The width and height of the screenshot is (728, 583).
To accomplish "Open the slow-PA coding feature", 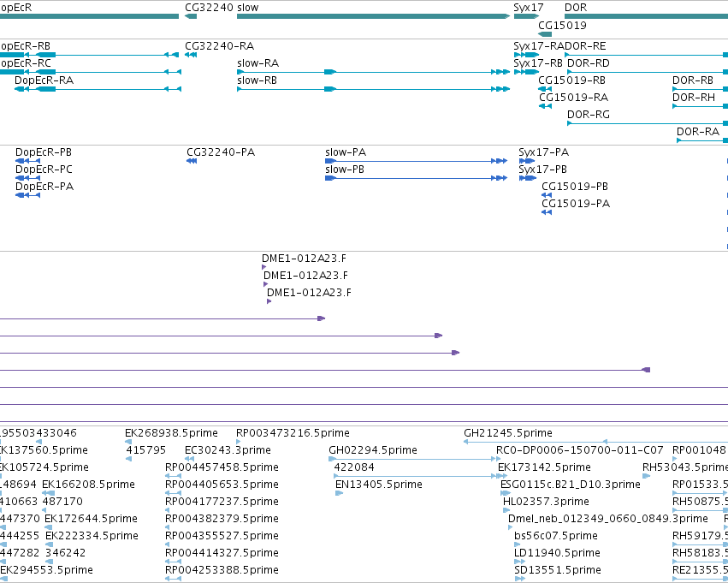I will (x=346, y=153).
